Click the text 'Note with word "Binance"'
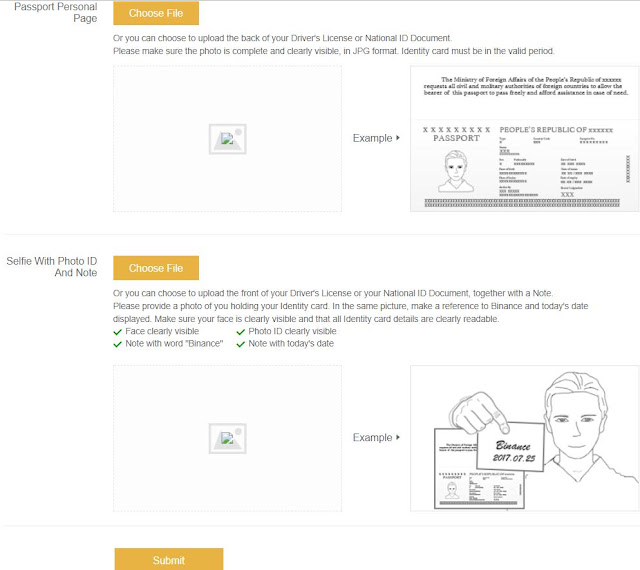This screenshot has height=570, width=640. (174, 343)
